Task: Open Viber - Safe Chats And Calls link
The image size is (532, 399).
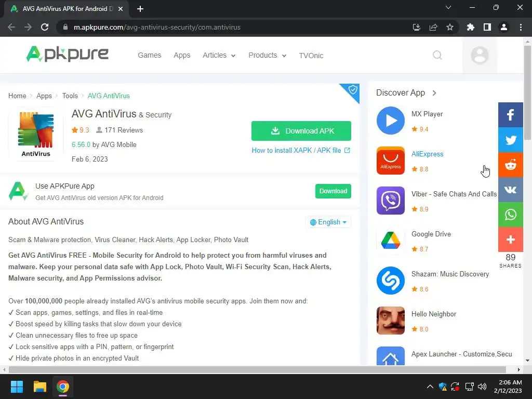Action: pyautogui.click(x=454, y=194)
